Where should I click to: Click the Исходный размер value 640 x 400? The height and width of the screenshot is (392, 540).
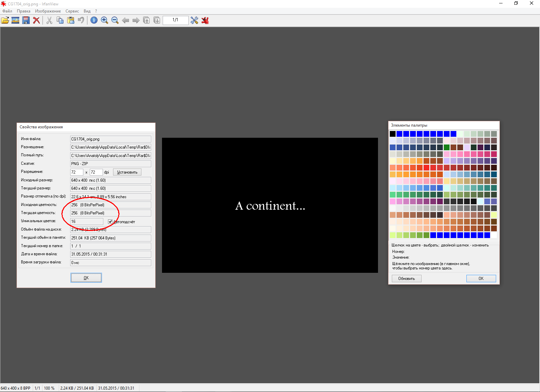point(111,180)
